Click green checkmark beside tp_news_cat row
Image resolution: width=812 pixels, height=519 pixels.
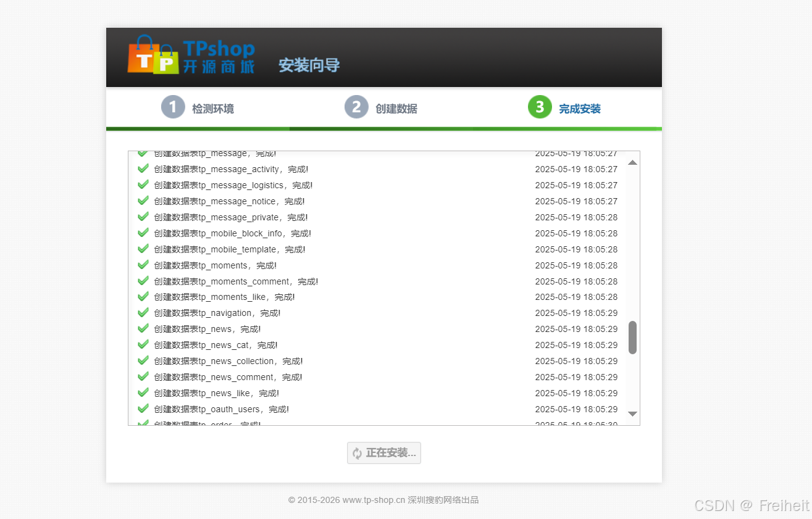click(143, 344)
